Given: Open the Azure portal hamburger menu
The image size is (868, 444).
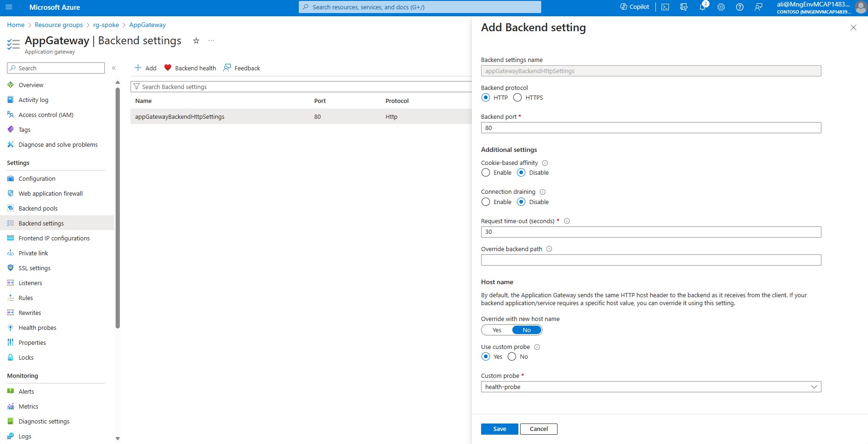Looking at the screenshot, I should [x=9, y=7].
